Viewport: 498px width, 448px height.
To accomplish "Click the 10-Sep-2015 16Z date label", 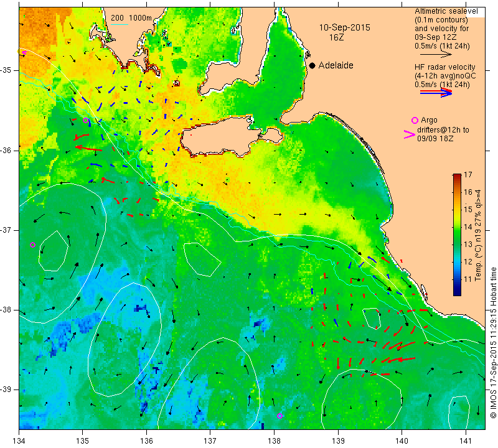I will coord(344,32).
